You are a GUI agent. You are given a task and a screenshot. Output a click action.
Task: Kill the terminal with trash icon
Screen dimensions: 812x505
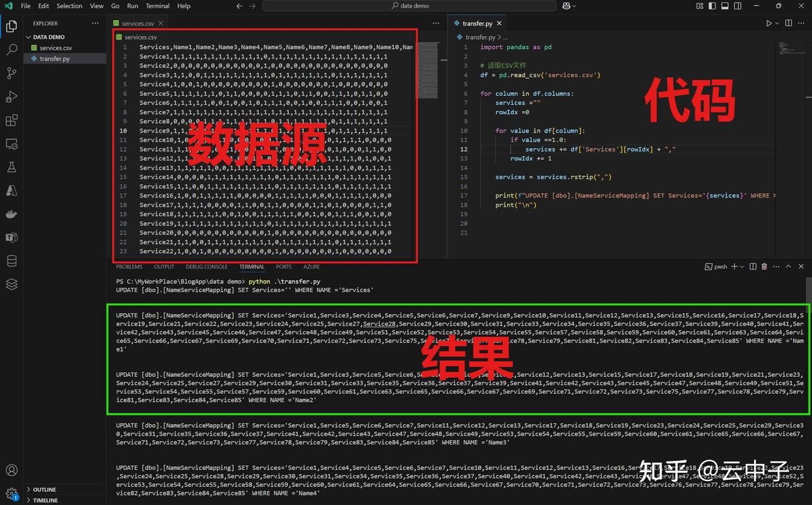point(764,267)
